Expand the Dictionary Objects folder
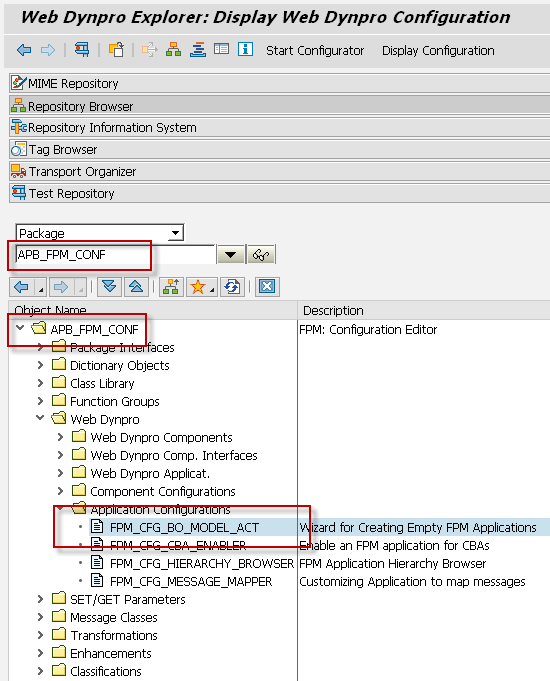 (x=40, y=365)
